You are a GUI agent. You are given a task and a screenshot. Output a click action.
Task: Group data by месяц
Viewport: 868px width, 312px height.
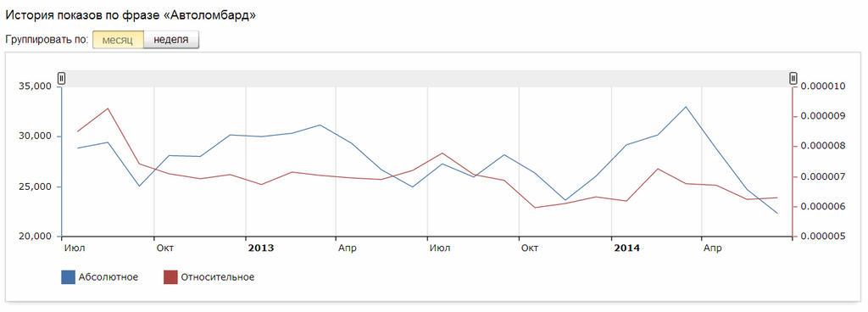pos(118,40)
